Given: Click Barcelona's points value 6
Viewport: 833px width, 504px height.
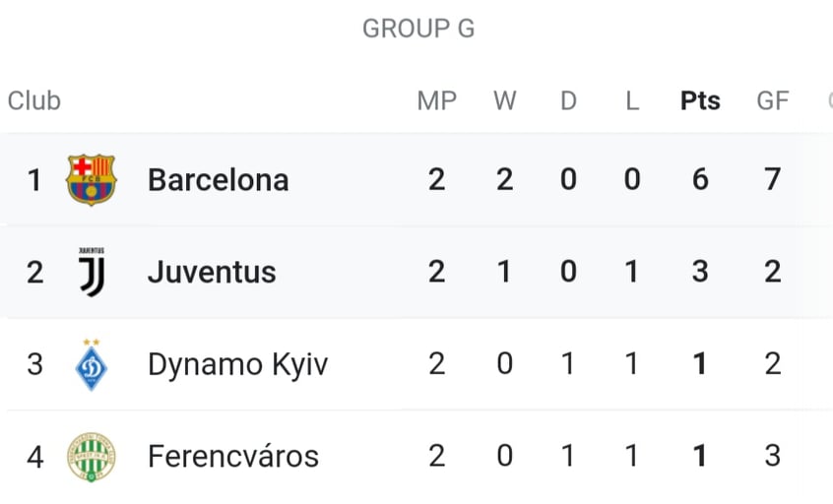Looking at the screenshot, I should pos(700,179).
